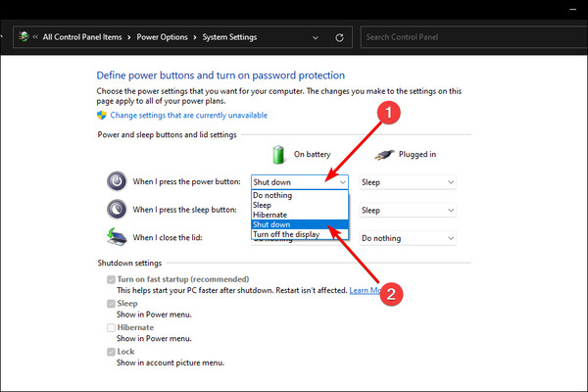Choose Sleep from the open dropdown list
This screenshot has width=588, height=392.
pyautogui.click(x=300, y=205)
